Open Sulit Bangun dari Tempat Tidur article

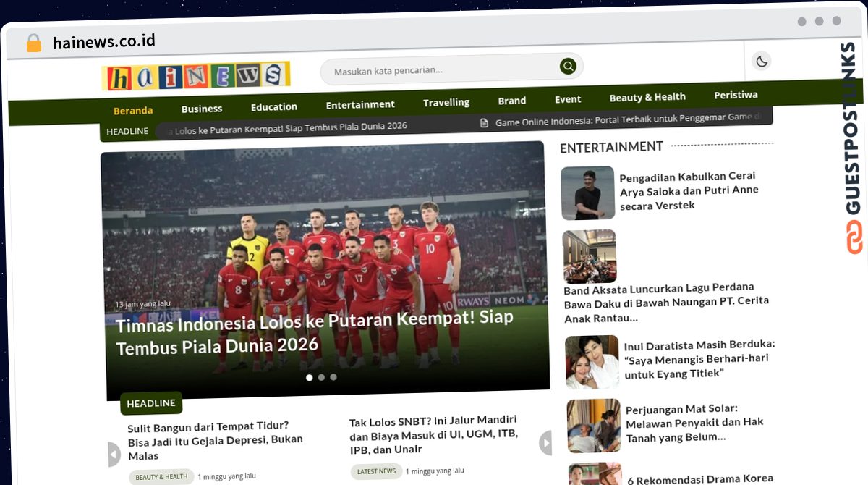click(216, 441)
